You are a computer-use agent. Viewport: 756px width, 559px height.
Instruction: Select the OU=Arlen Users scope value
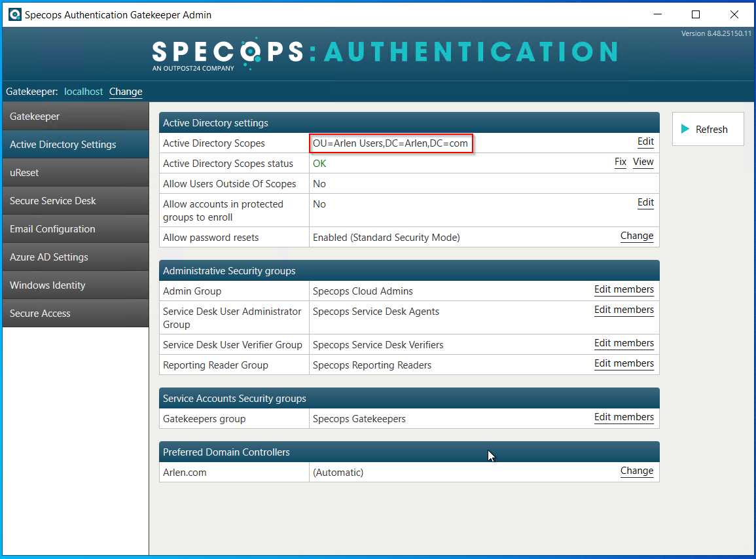391,143
